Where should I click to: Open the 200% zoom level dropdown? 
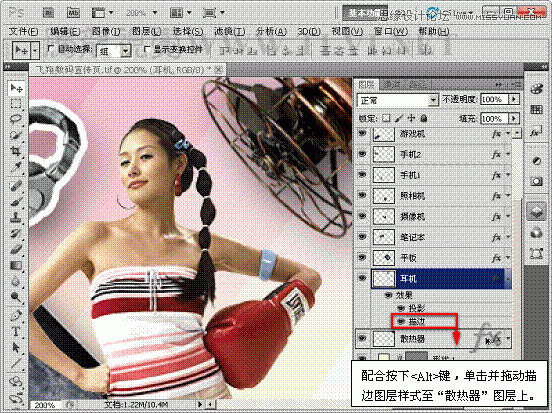(155, 13)
